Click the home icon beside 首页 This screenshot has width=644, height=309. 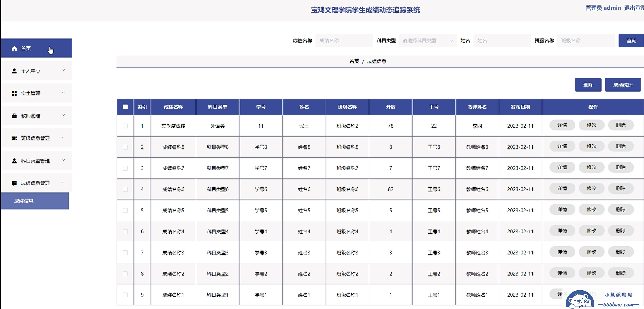point(14,48)
